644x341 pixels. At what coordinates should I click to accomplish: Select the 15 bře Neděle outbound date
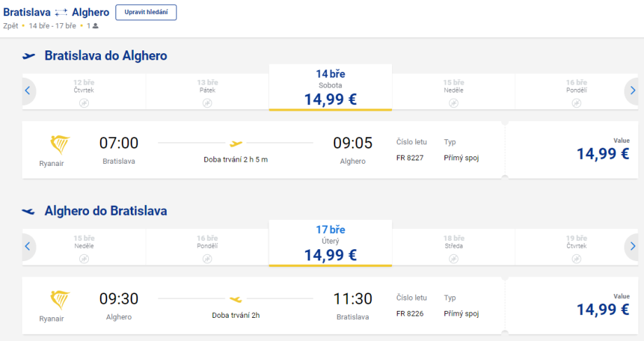(x=454, y=91)
